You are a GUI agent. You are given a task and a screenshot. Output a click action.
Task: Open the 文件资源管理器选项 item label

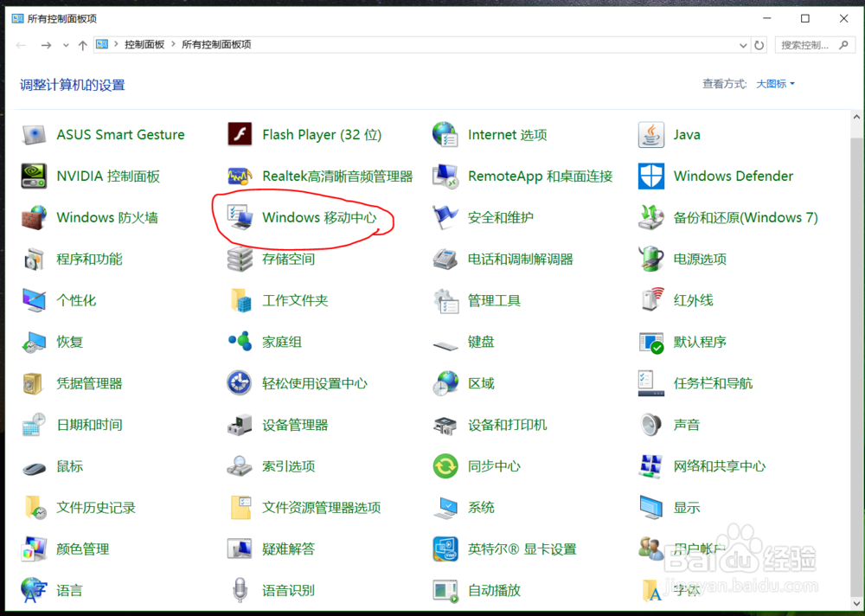click(321, 507)
